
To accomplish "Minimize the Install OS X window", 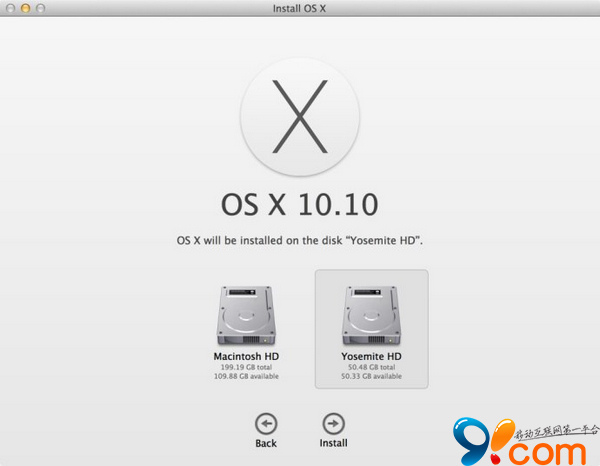I will tap(25, 8).
